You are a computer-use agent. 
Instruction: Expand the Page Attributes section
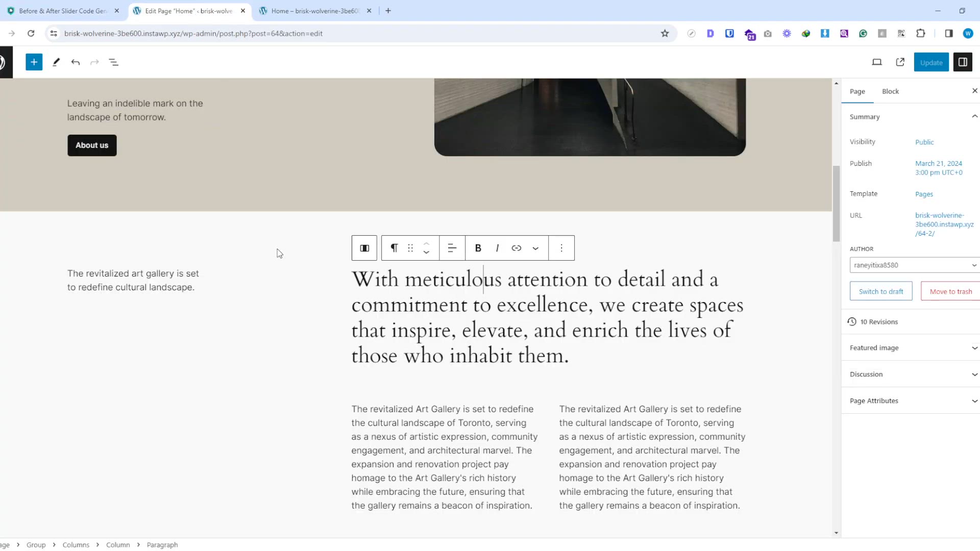(x=912, y=401)
